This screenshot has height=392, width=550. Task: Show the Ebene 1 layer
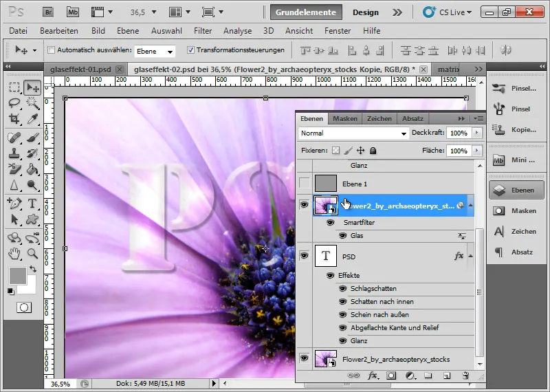tap(304, 183)
